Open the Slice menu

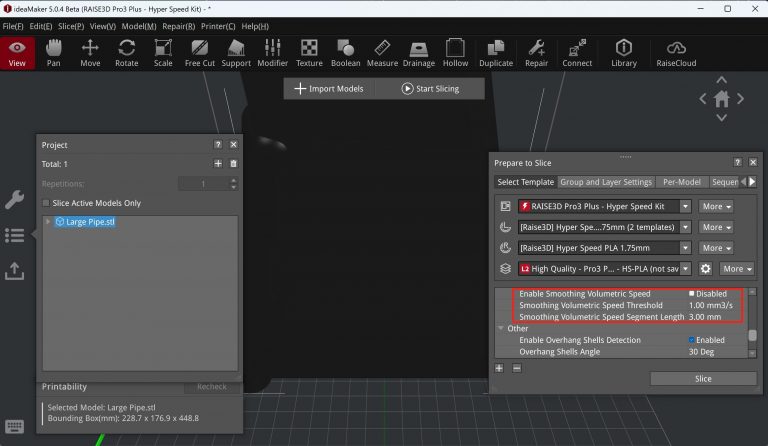click(71, 26)
